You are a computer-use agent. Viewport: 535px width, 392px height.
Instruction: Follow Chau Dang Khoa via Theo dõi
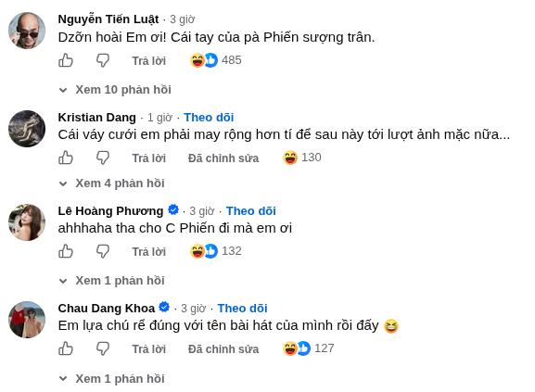pos(243,309)
